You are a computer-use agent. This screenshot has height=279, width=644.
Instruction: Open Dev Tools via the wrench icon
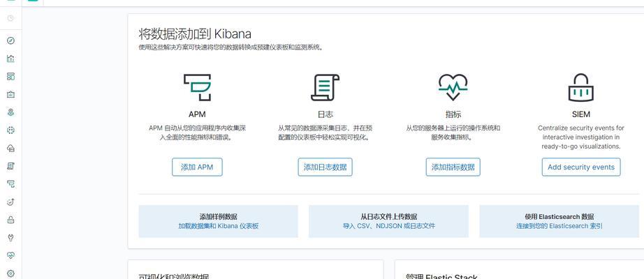(10, 238)
